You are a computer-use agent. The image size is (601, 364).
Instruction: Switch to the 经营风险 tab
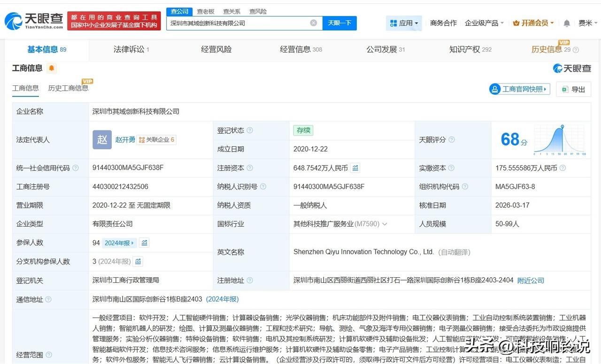(216, 49)
